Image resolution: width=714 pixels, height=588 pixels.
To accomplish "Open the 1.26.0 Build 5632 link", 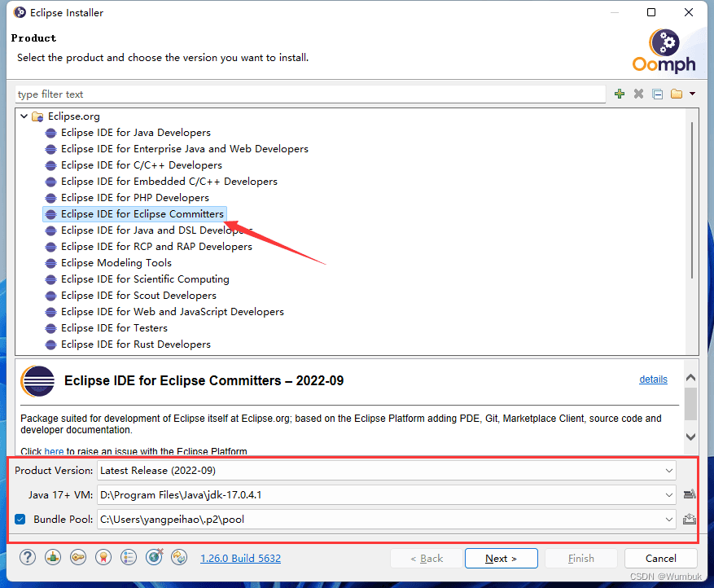I will [240, 559].
